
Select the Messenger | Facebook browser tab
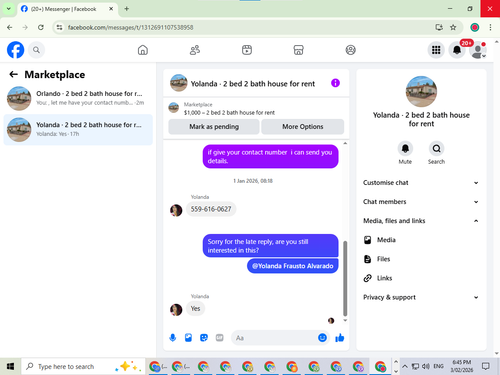pyautogui.click(x=67, y=9)
